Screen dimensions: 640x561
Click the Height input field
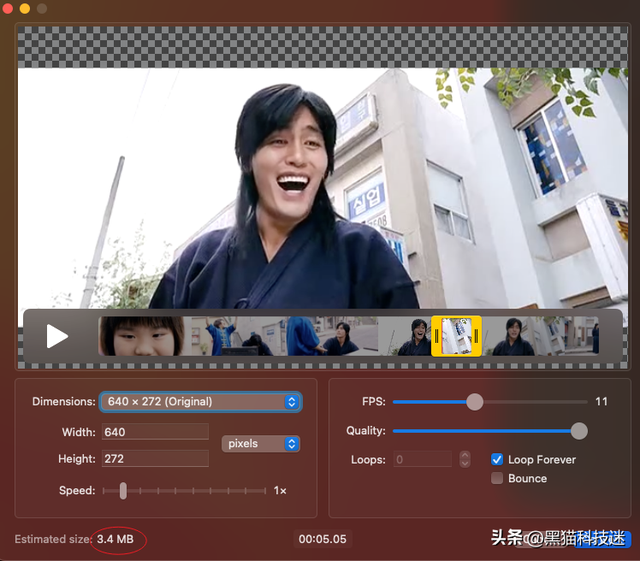(154, 459)
